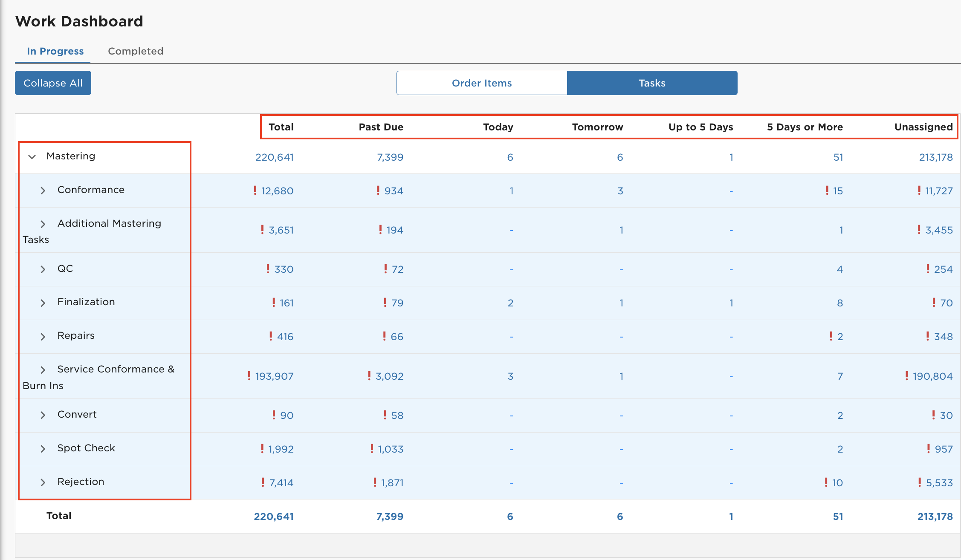Expand the Finalization row
Image resolution: width=961 pixels, height=560 pixels.
[x=43, y=303]
